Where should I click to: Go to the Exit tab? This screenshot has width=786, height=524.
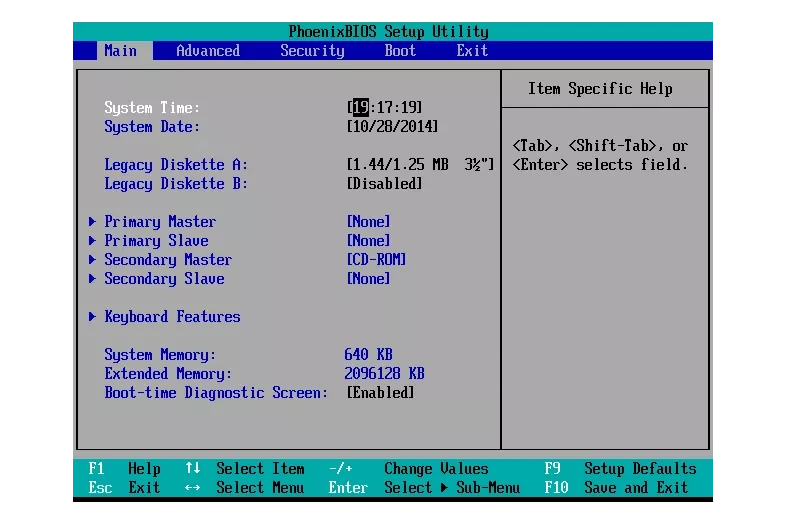coord(472,51)
